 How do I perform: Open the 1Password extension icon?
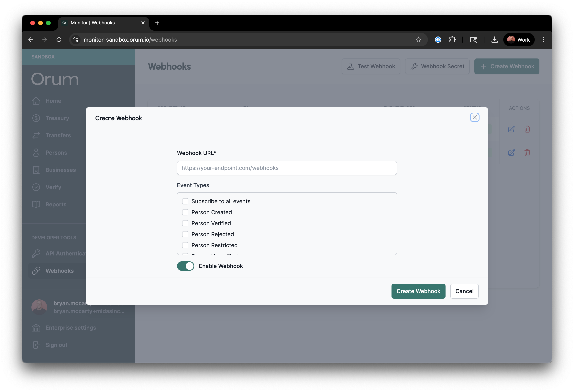[x=438, y=40]
